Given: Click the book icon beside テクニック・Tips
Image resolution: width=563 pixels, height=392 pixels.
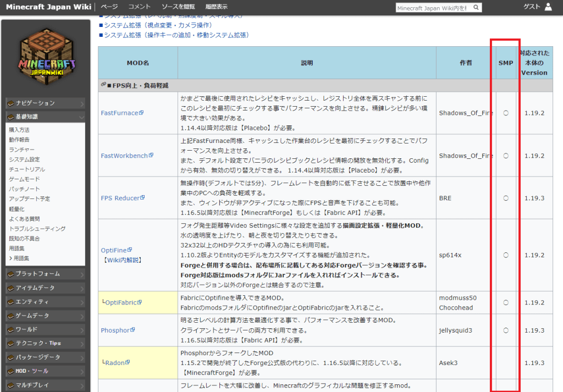Looking at the screenshot, I should [11, 344].
